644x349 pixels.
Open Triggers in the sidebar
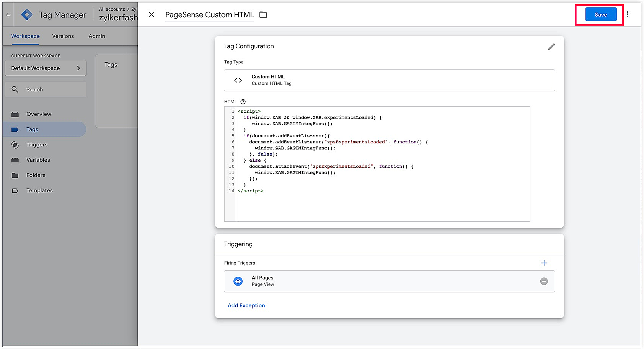pyautogui.click(x=37, y=144)
